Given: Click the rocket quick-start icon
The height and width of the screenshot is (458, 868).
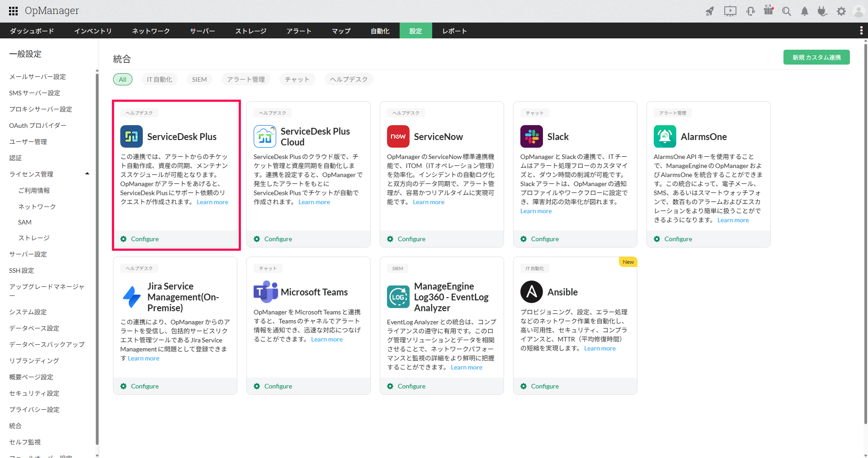Looking at the screenshot, I should point(710,11).
